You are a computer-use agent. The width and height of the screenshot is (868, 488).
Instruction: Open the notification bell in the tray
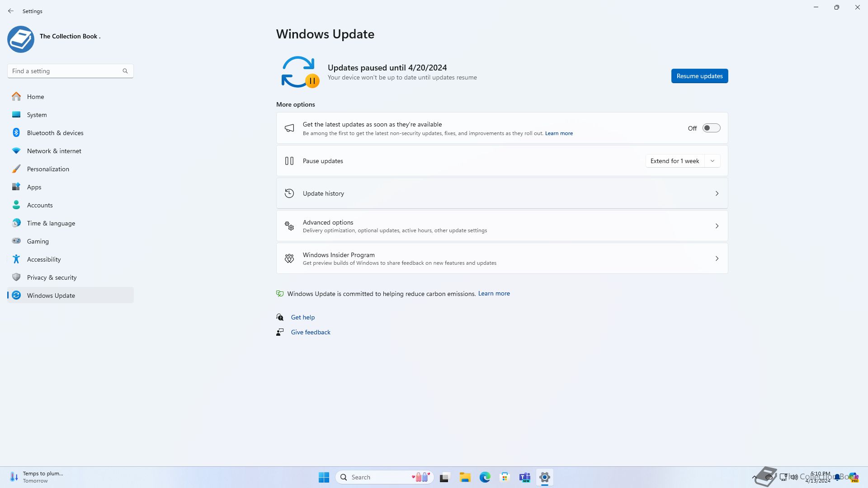click(x=838, y=477)
